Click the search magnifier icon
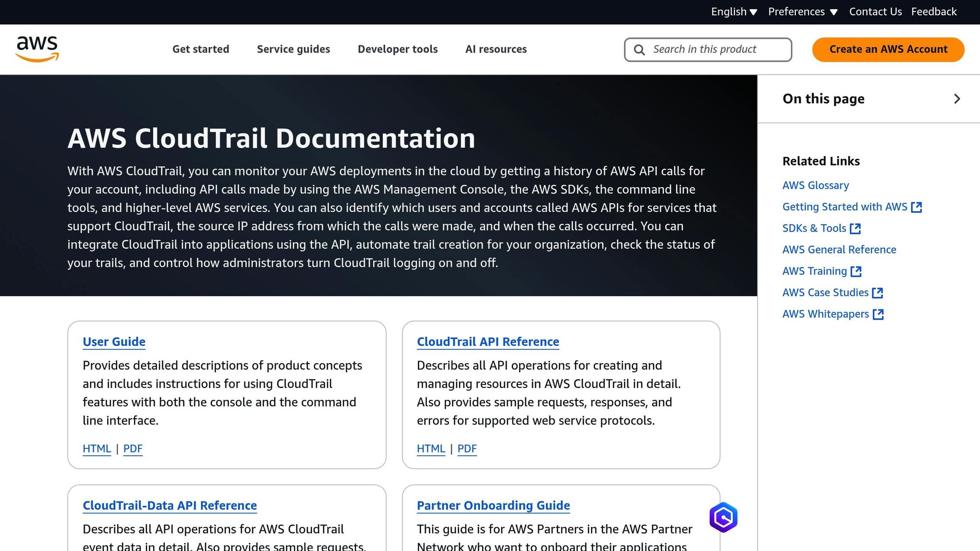980x551 pixels. click(639, 50)
